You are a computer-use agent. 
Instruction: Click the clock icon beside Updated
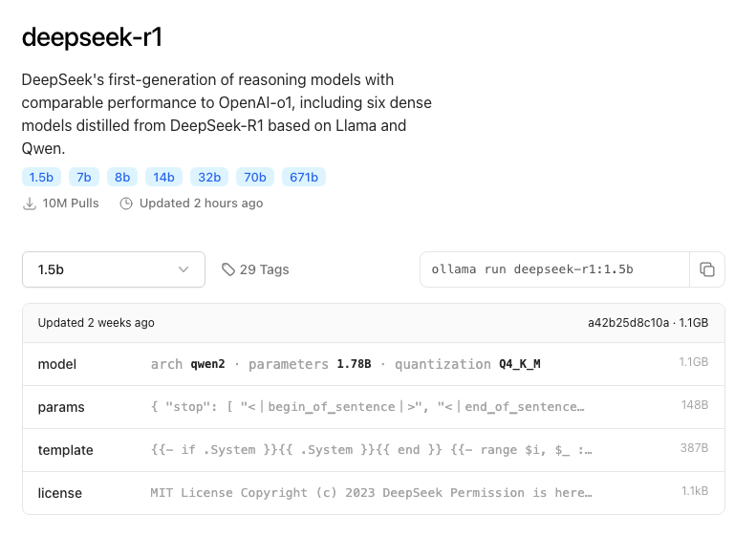pos(126,204)
